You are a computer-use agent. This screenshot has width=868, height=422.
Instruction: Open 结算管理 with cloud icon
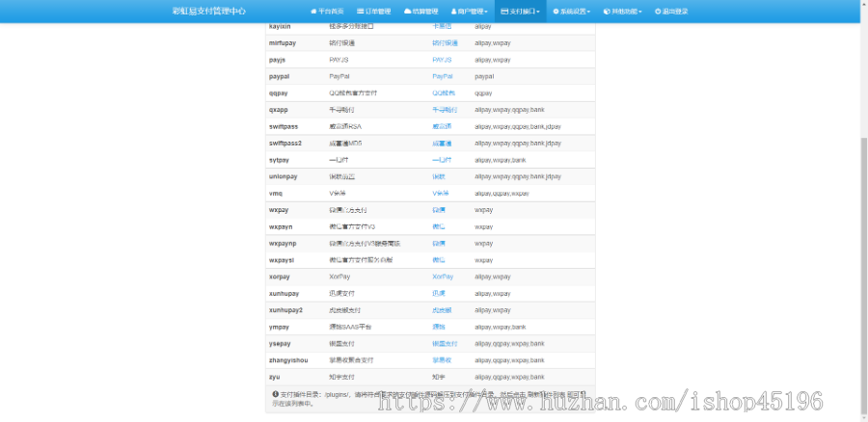[x=421, y=11]
